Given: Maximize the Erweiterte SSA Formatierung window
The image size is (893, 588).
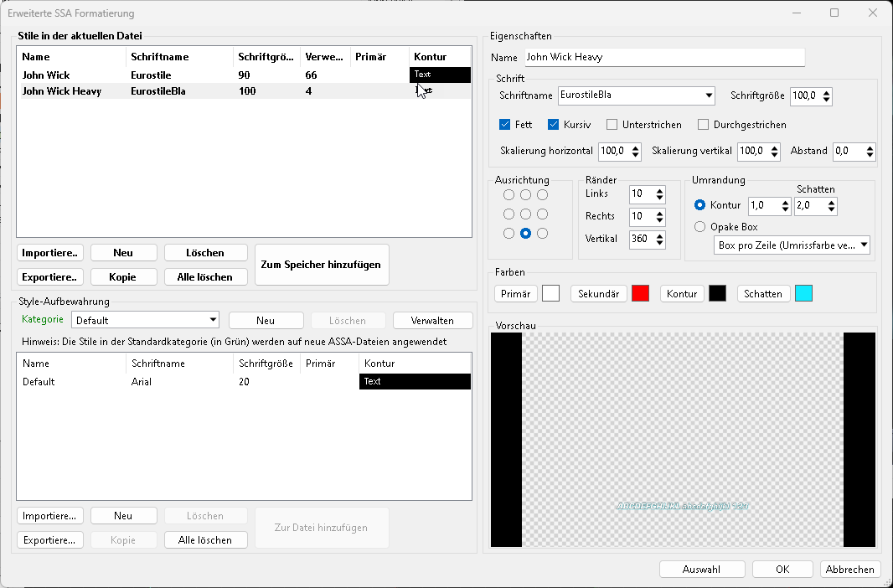Looking at the screenshot, I should pyautogui.click(x=834, y=13).
